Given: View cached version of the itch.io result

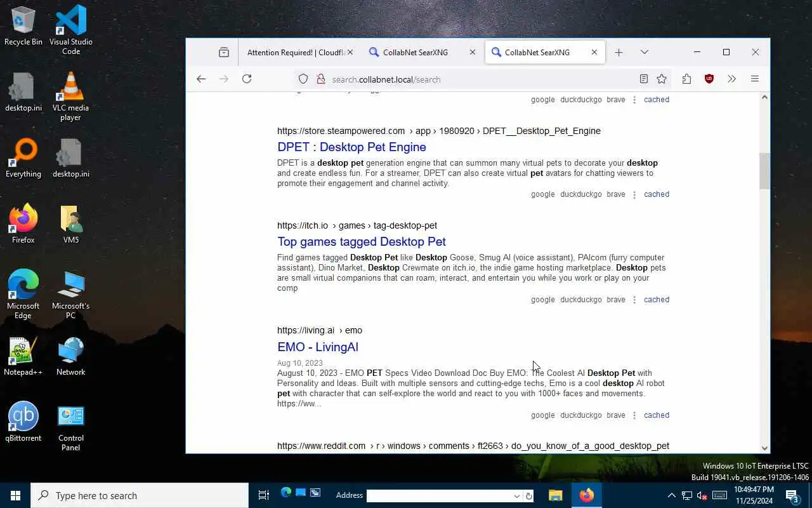Looking at the screenshot, I should click(657, 300).
